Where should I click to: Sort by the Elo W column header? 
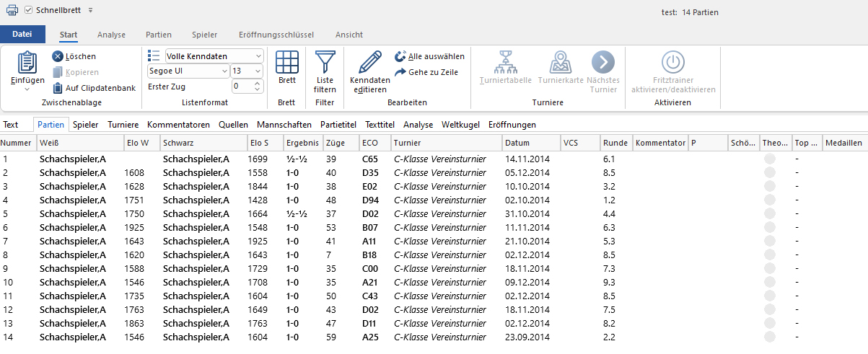(137, 143)
